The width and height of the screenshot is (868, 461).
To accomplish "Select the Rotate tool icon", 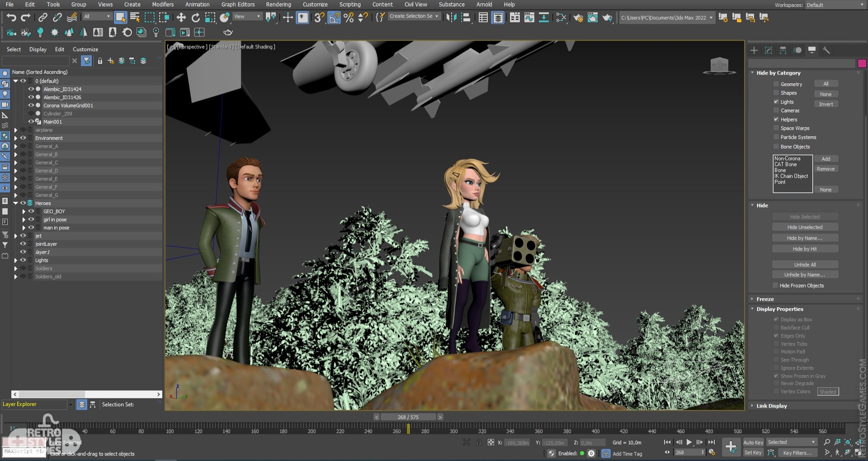I will tap(195, 18).
